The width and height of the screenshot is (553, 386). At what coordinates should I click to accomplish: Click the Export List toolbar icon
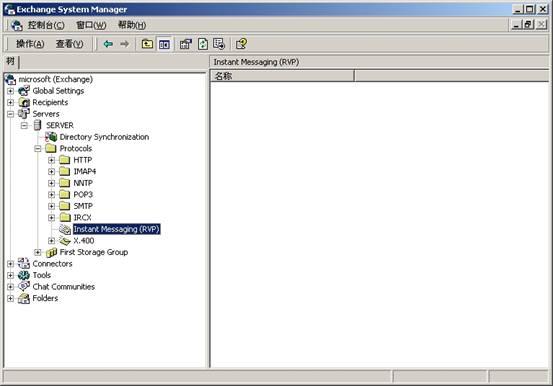[x=219, y=44]
